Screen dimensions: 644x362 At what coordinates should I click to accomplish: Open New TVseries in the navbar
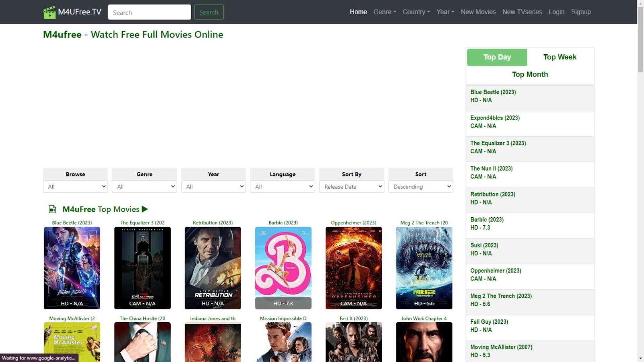(522, 12)
